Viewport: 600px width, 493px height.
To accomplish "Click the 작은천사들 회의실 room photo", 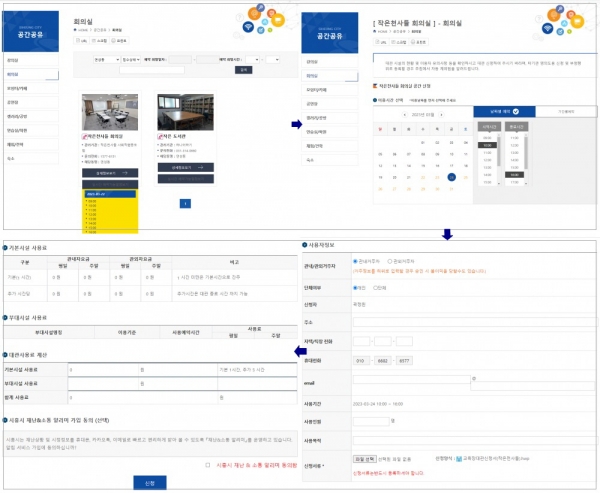I will coord(110,110).
